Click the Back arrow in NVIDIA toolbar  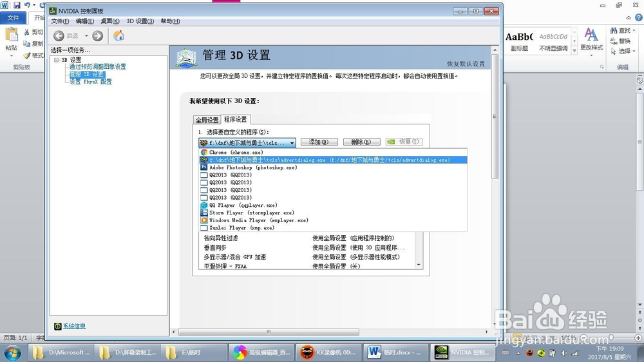pyautogui.click(x=59, y=36)
